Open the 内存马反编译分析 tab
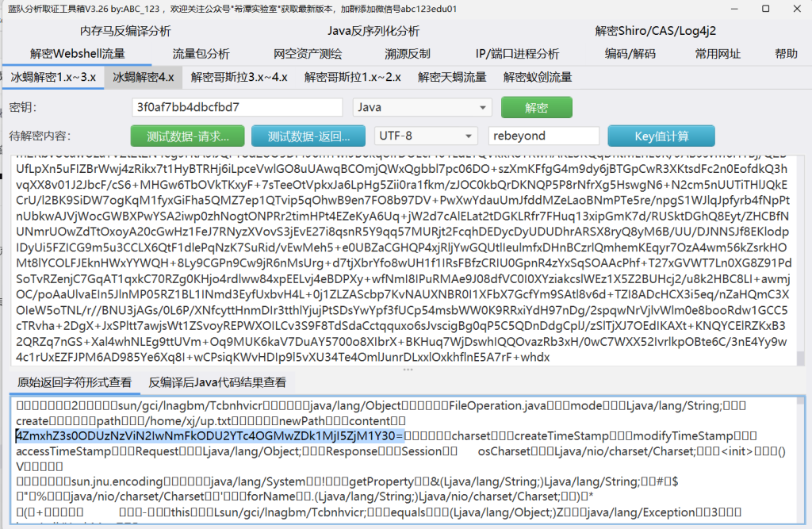Image resolution: width=812 pixels, height=529 pixels. click(125, 32)
